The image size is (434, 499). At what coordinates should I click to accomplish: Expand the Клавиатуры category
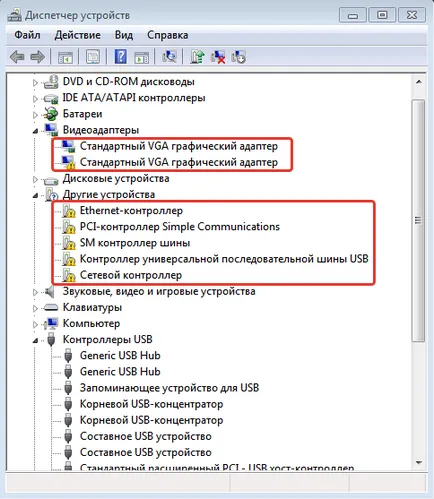(x=35, y=308)
